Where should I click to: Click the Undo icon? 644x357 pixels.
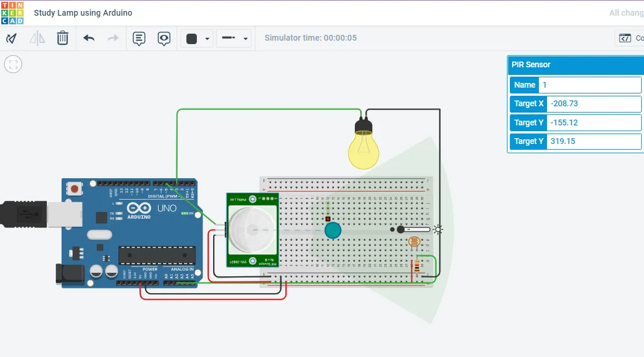88,38
